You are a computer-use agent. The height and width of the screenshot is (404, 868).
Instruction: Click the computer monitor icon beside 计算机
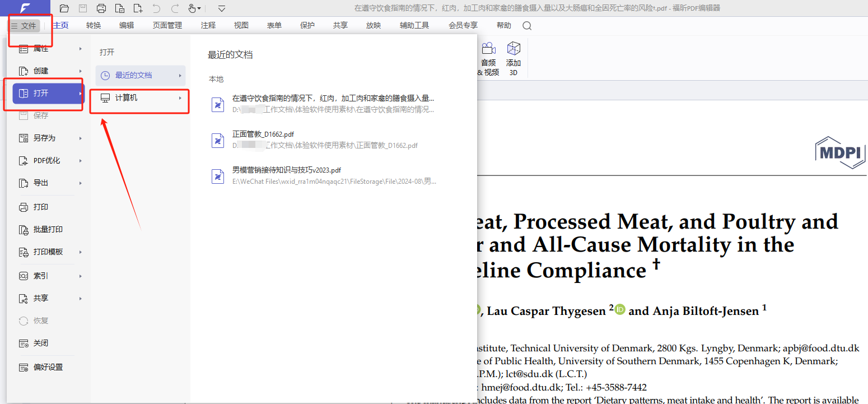pos(105,98)
